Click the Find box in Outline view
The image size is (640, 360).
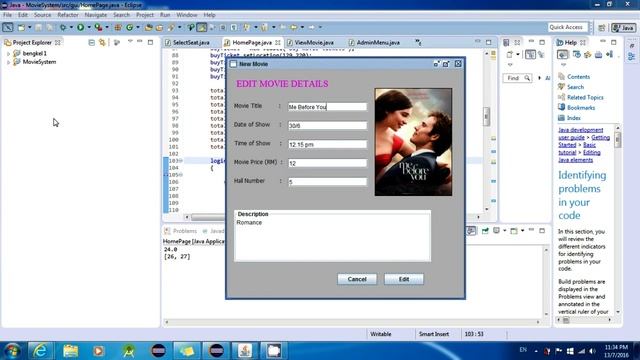(x=517, y=78)
